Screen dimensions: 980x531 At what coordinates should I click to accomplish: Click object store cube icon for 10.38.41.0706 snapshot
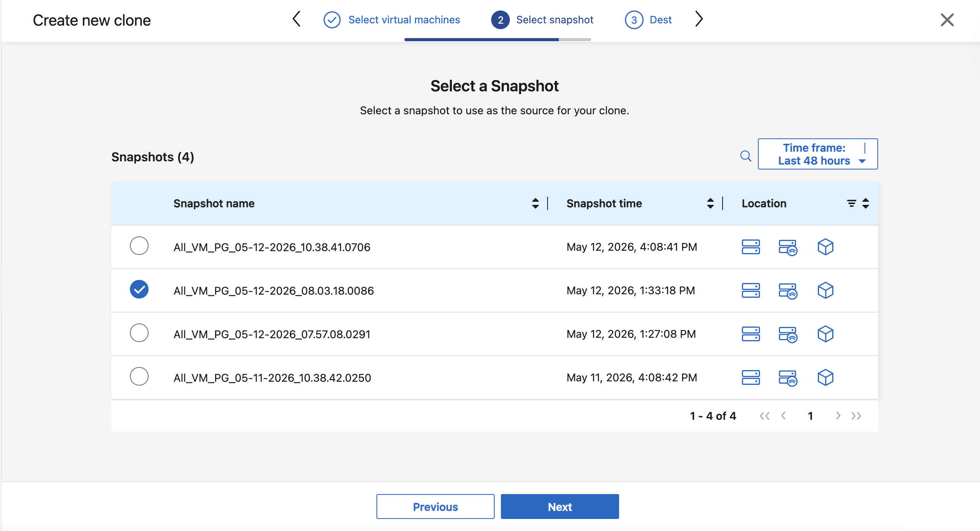click(825, 247)
